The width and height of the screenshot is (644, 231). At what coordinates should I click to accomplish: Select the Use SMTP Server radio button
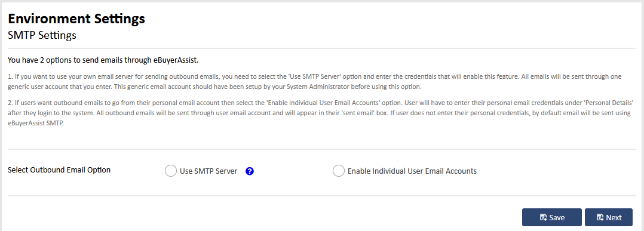click(170, 171)
